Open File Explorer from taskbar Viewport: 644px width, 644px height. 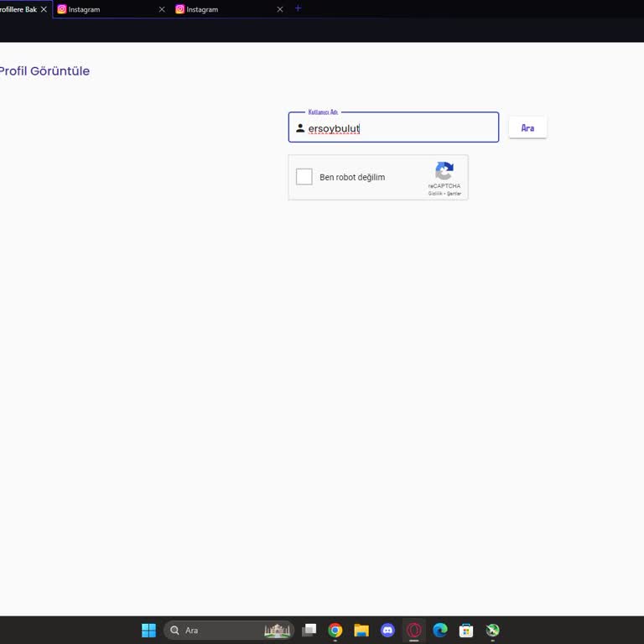361,630
